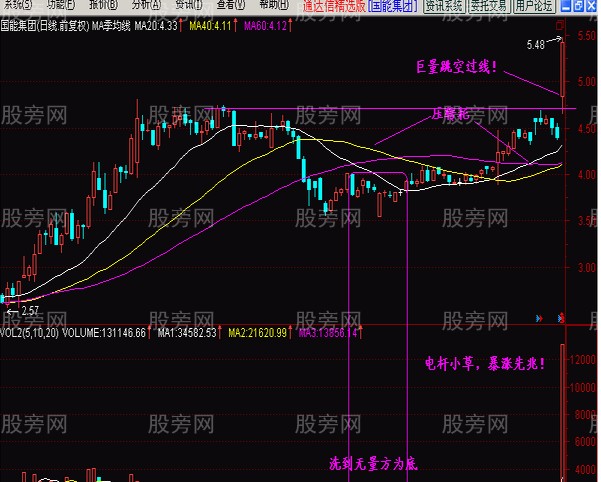Click the VOL2(5,10,20) volume indicator label
The height and width of the screenshot is (482, 601).
click(30, 333)
